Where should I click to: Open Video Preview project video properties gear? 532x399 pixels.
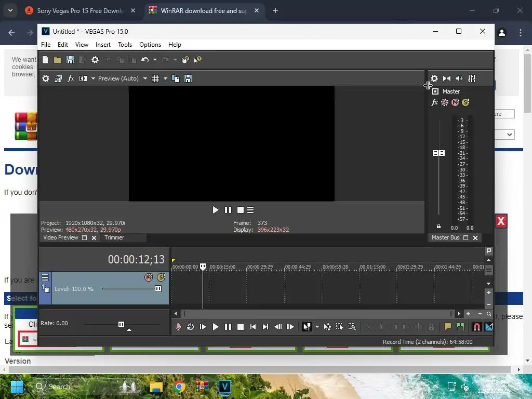tap(46, 79)
